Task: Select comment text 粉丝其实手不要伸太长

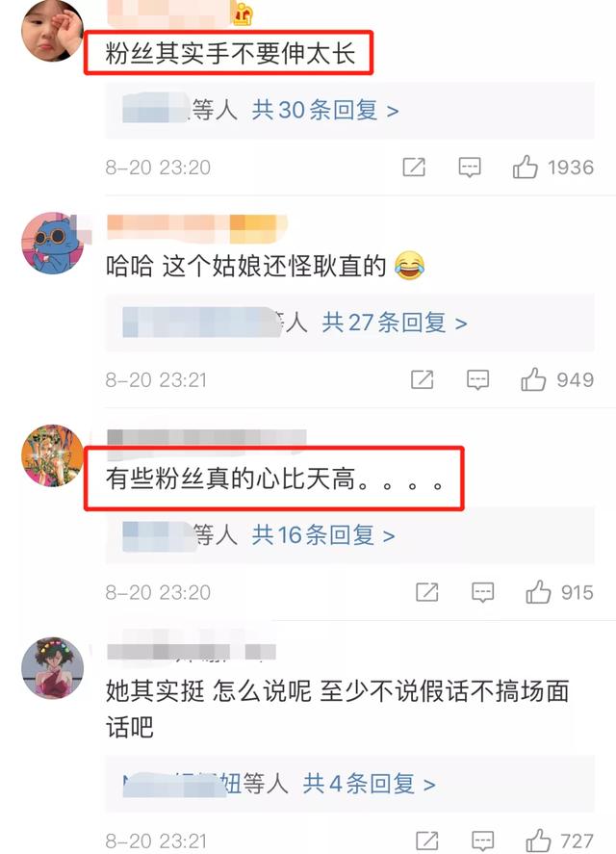Action: click(230, 53)
